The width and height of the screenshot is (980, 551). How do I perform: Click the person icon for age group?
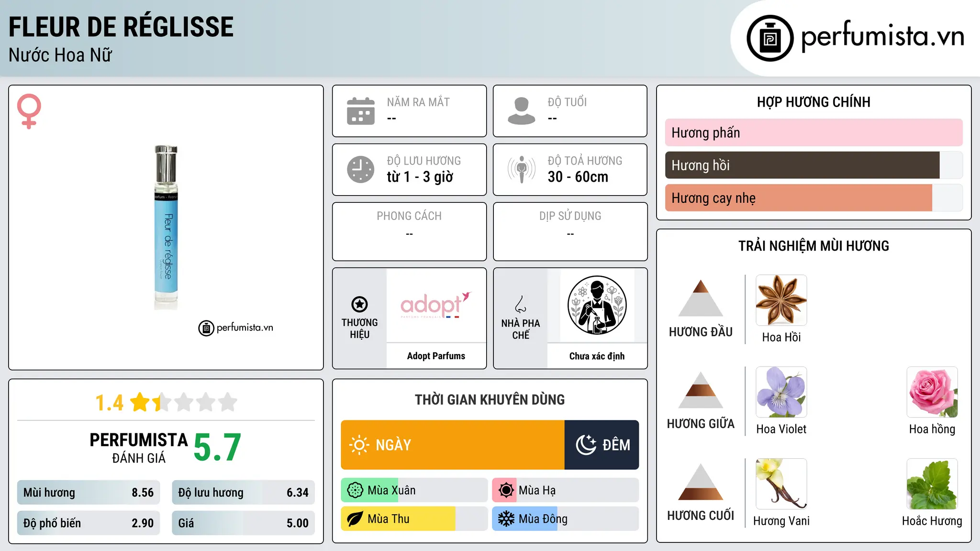coord(522,111)
